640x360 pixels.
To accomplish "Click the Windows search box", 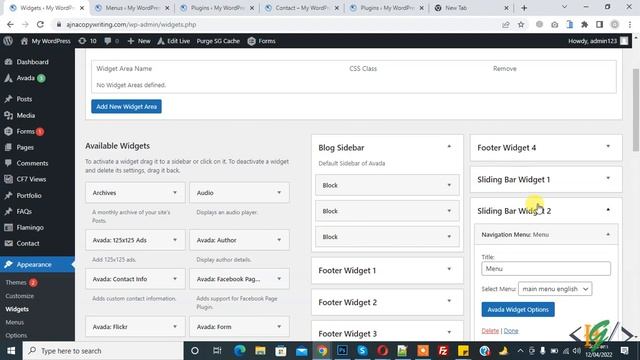I will (x=102, y=351).
